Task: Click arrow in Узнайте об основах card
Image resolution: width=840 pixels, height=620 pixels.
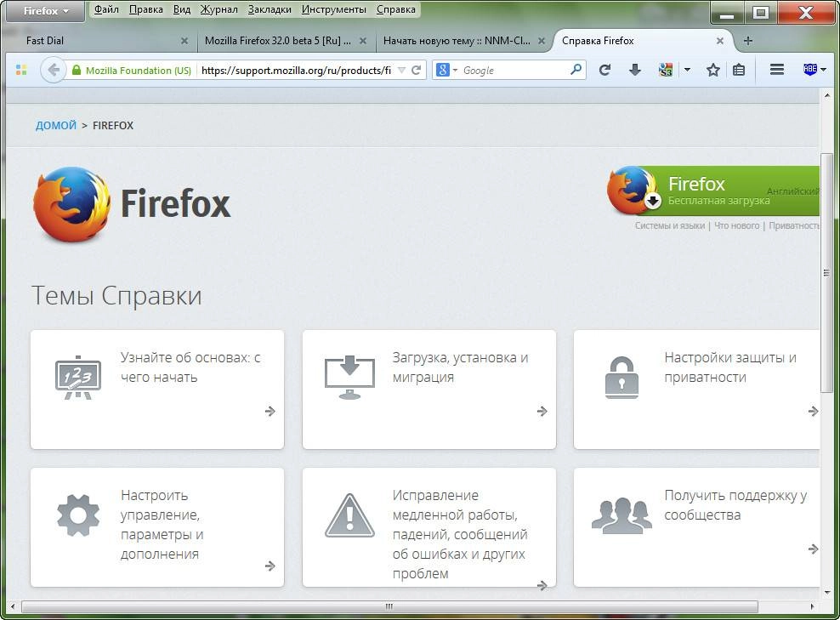Action: 270,411
